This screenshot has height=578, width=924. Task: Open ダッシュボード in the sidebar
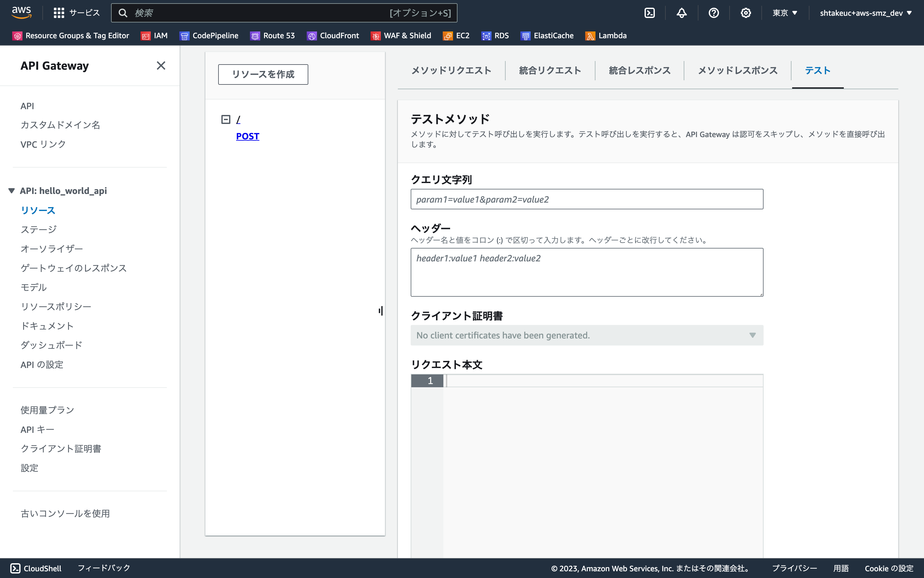(x=52, y=345)
